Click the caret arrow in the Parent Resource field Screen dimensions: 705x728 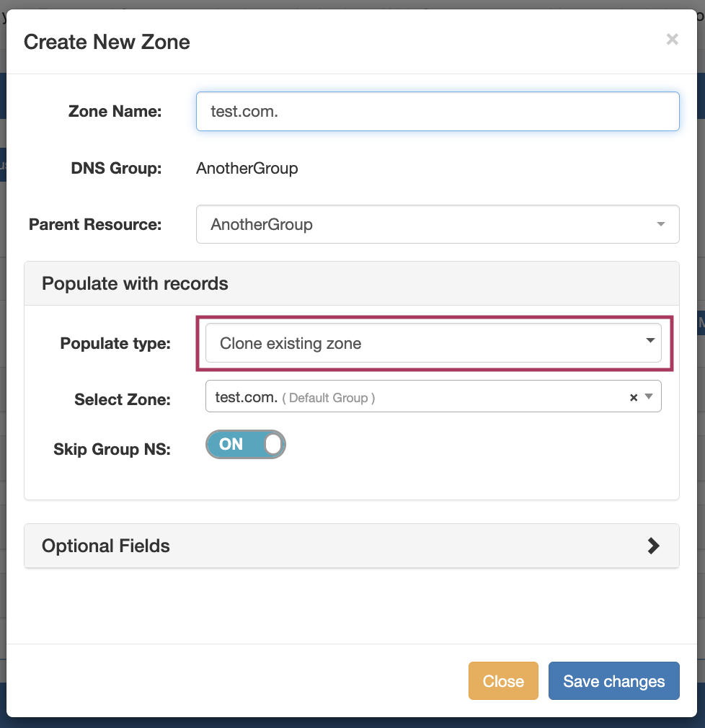click(x=660, y=224)
